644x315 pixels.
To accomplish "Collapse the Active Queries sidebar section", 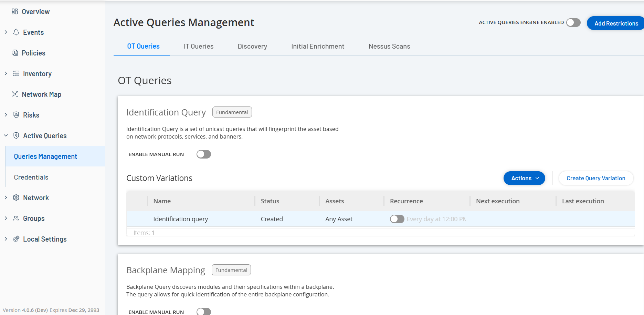I will (6, 135).
